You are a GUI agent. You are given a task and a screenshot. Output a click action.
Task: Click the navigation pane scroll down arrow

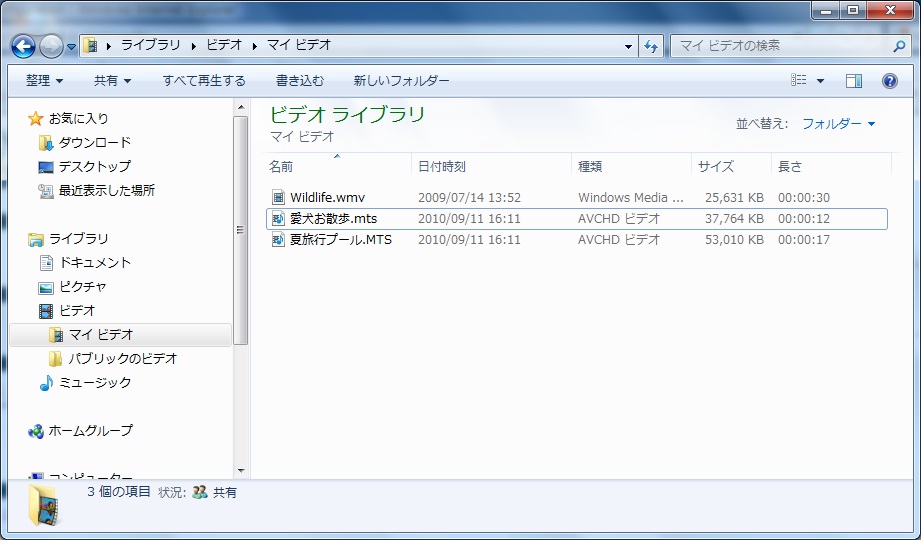pos(241,471)
